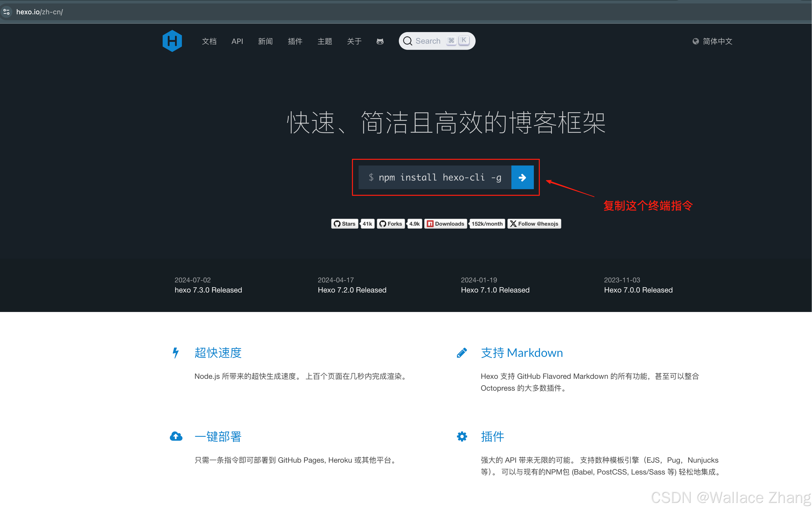Open the GitHub cat icon link
Screen dimensions: 812x511
380,41
